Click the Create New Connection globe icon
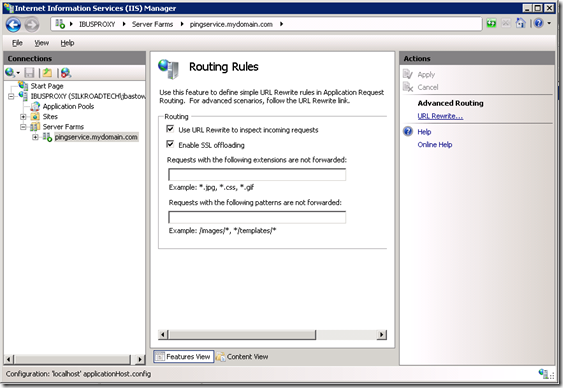This screenshot has width=563, height=388. (10, 73)
